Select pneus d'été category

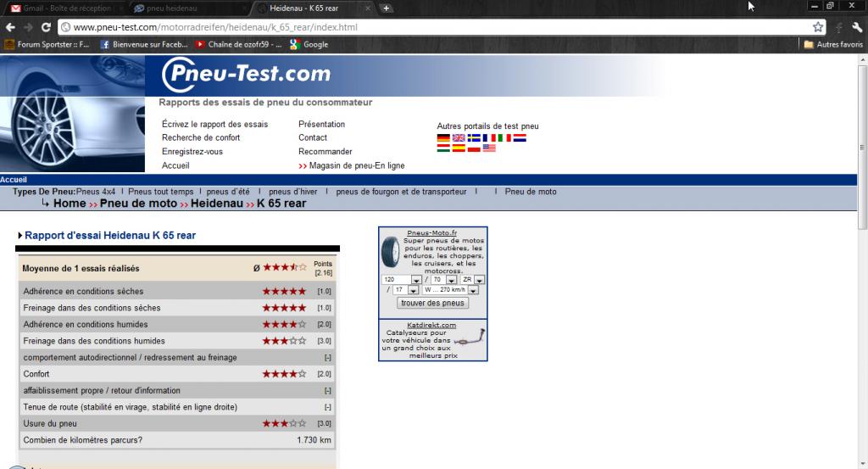pyautogui.click(x=228, y=192)
